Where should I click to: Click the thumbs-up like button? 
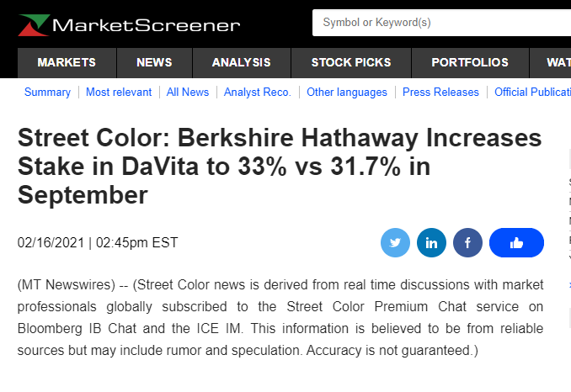pos(516,243)
